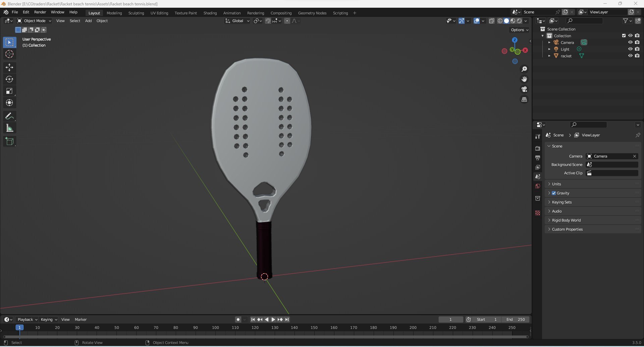Click the timeline horizontal scrollbar
644x347 pixels.
(x=265, y=337)
